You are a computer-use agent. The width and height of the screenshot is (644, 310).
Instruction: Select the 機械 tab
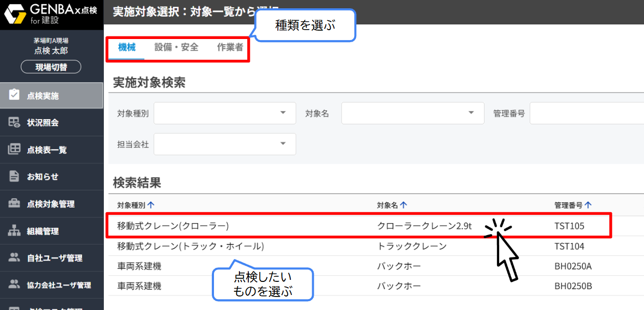pyautogui.click(x=127, y=47)
